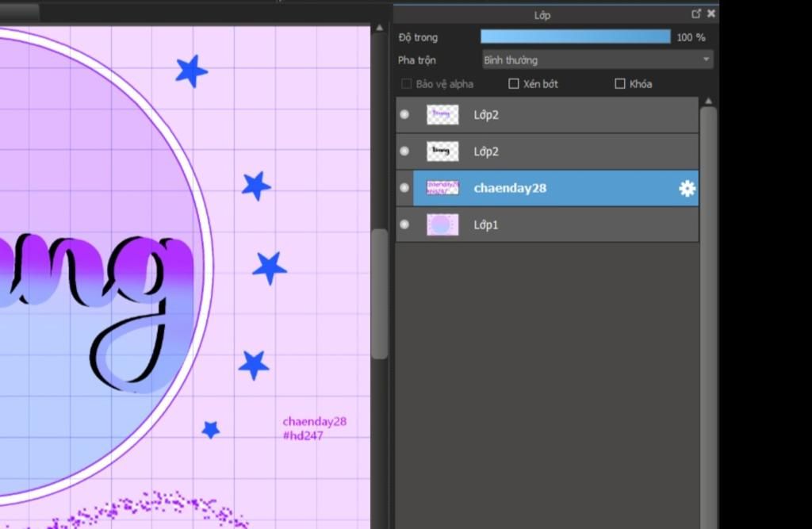Enable the Bảo vệ alpha checkbox
The width and height of the screenshot is (812, 529).
coord(407,84)
